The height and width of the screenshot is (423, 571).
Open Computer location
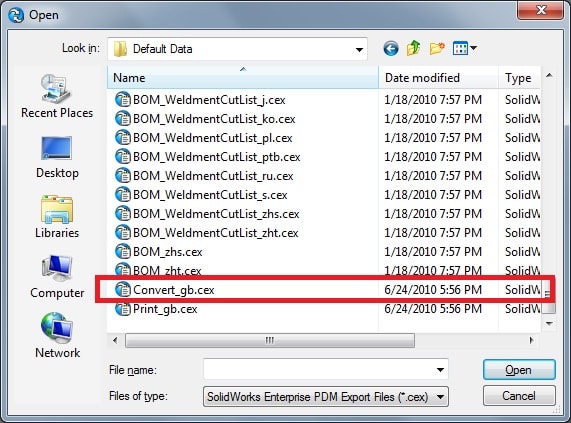[57, 277]
